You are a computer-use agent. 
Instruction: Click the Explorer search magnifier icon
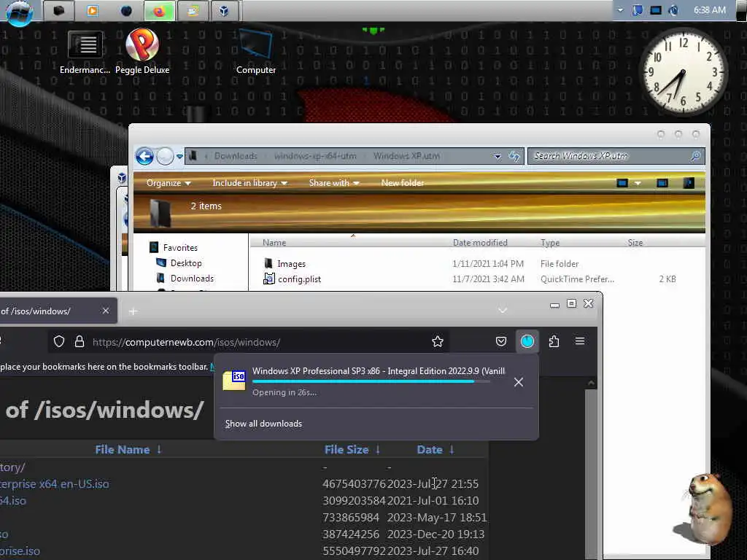tap(695, 156)
